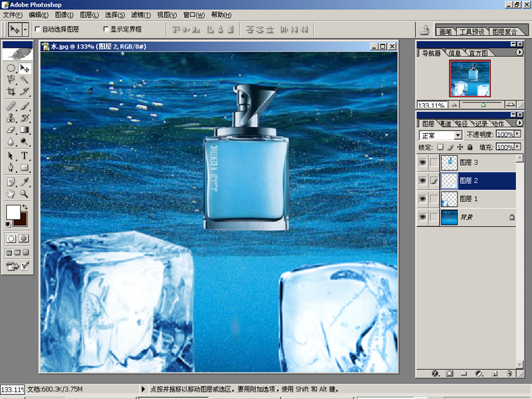Open 滤镜(T) menu
Viewport: 532px width, 399px height.
[x=141, y=15]
